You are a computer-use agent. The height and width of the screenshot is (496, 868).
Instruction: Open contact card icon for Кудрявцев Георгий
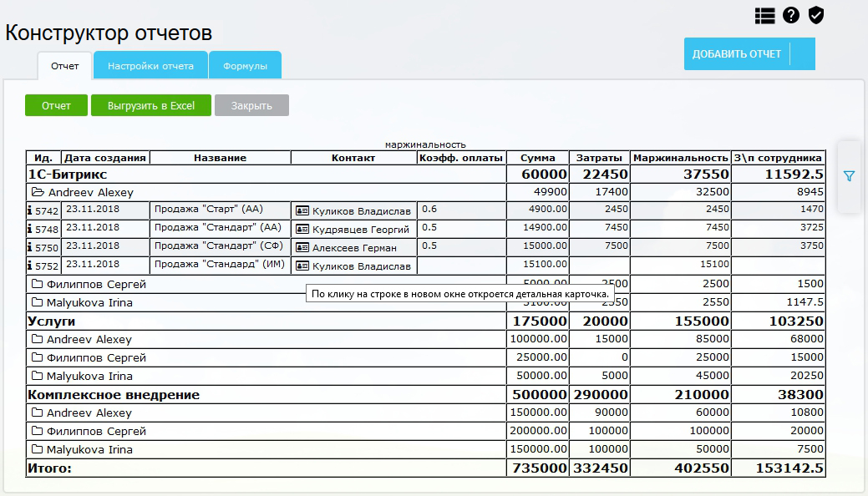tap(302, 230)
